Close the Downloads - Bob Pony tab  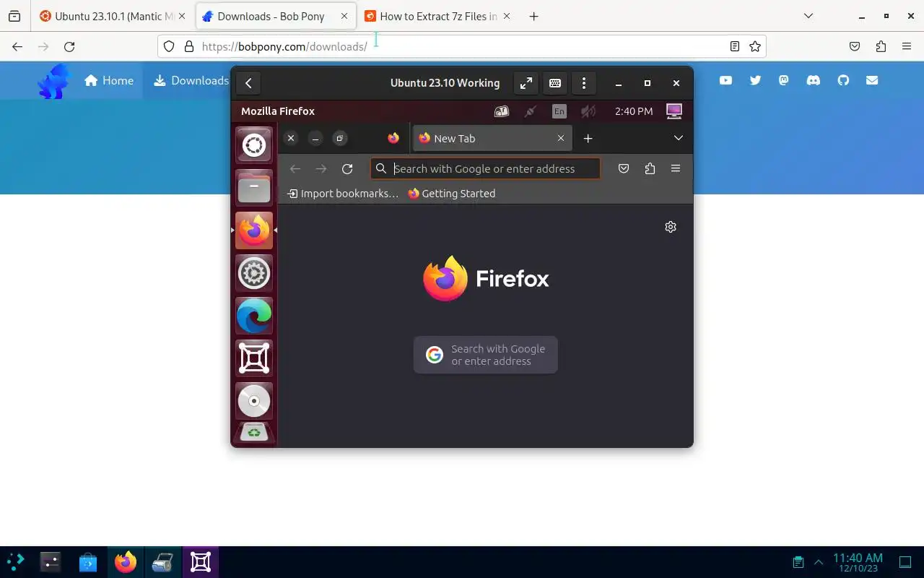point(344,16)
